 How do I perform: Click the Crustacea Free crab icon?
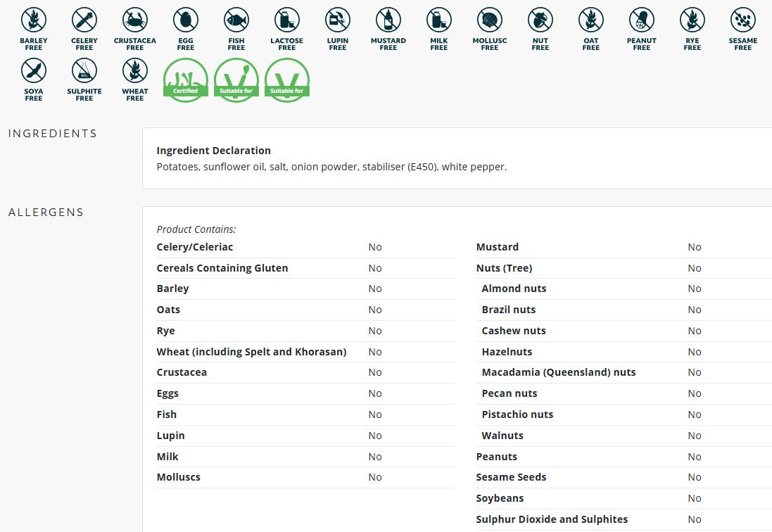pos(135,20)
